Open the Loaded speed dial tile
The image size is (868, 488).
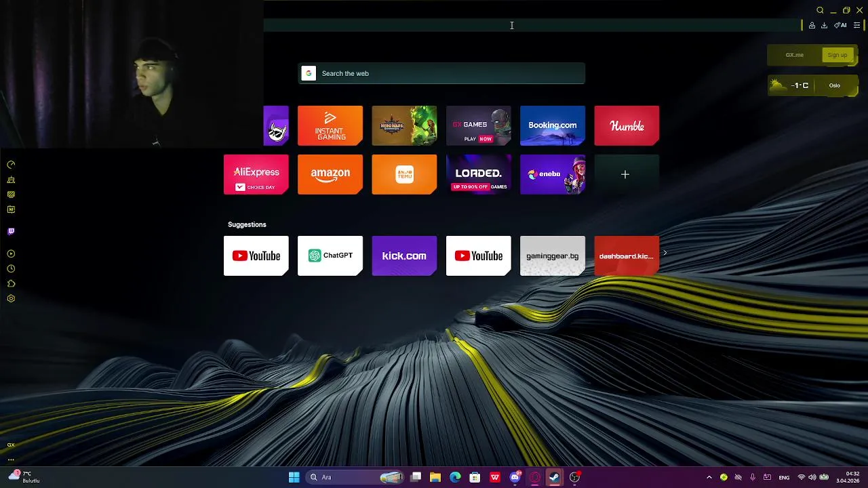click(x=478, y=174)
